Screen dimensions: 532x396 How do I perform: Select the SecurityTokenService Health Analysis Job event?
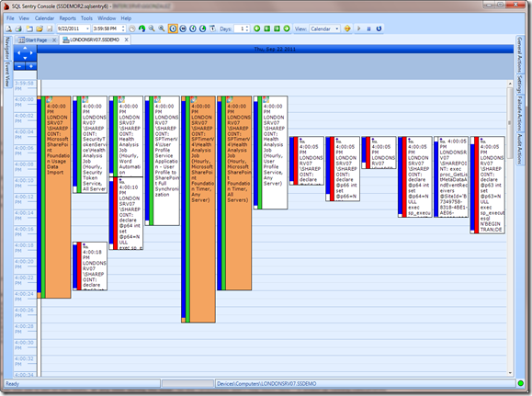[90, 144]
